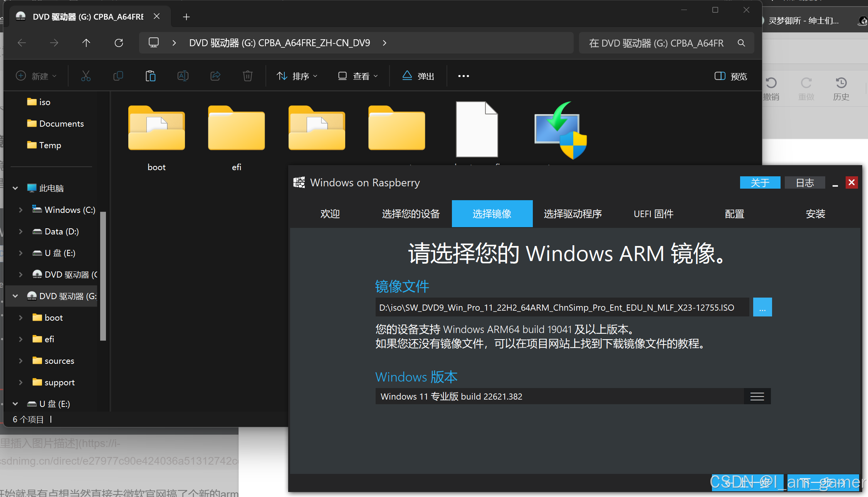Image resolution: width=868 pixels, height=497 pixels.
Task: Switch to the UEFI 固件 tab
Action: (x=653, y=214)
